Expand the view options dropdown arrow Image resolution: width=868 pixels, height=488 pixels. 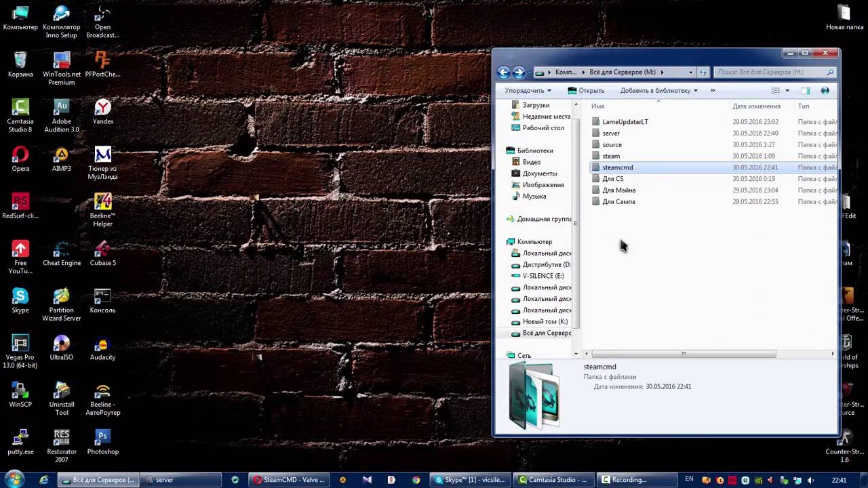(x=787, y=90)
